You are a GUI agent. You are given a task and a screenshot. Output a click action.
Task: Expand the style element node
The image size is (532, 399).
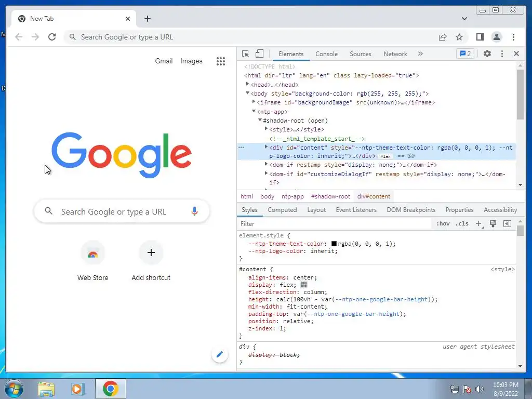tap(267, 129)
